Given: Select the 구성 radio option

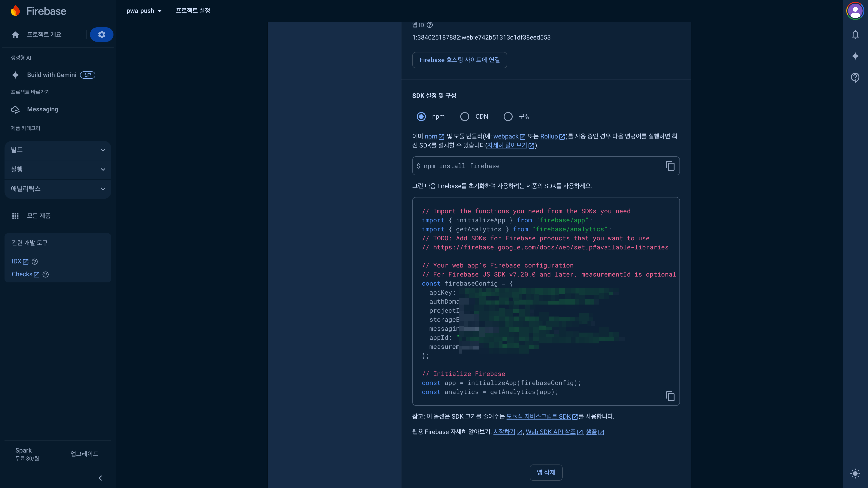Looking at the screenshot, I should pos(508,117).
